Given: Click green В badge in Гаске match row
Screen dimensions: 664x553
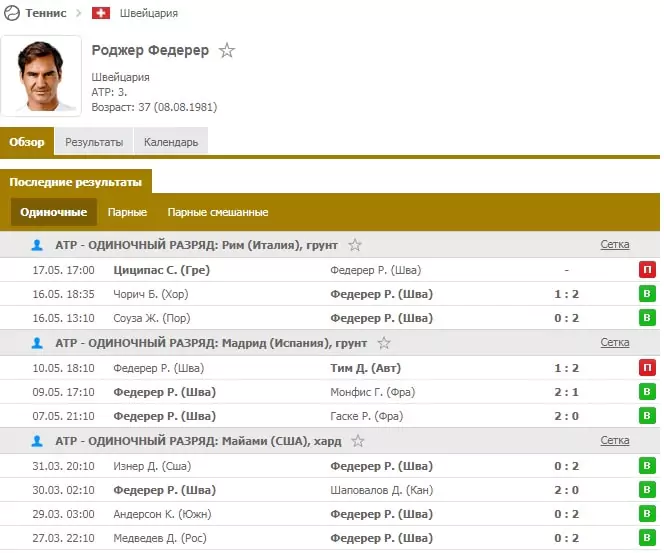Looking at the screenshot, I should (647, 415).
